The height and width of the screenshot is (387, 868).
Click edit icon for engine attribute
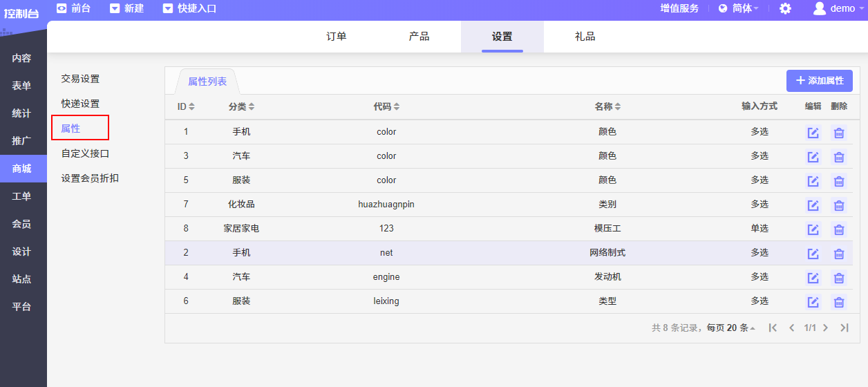pos(813,278)
